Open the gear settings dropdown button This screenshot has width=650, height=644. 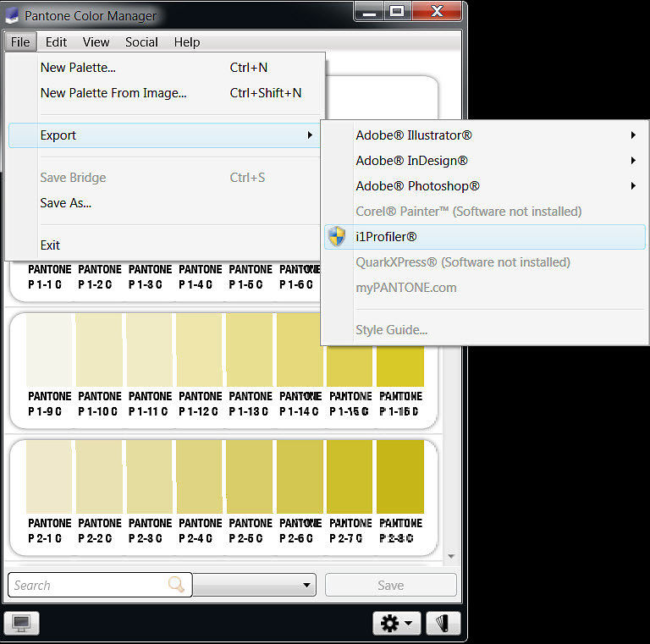[396, 623]
